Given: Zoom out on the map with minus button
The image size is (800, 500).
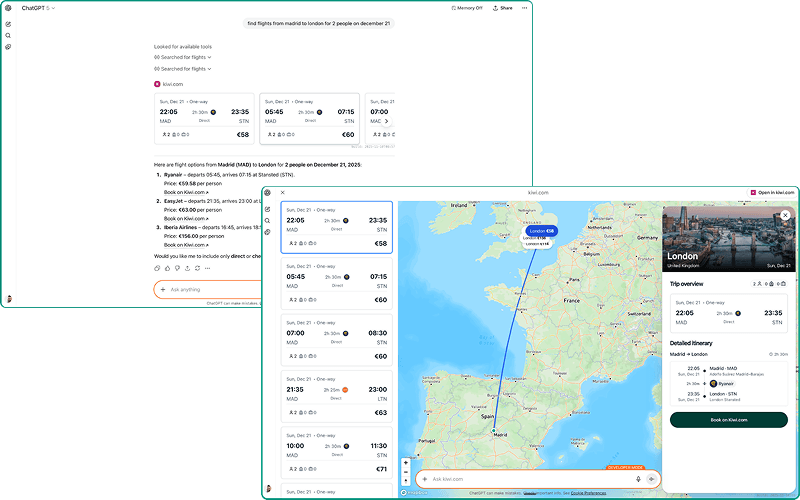Looking at the screenshot, I should point(406,472).
